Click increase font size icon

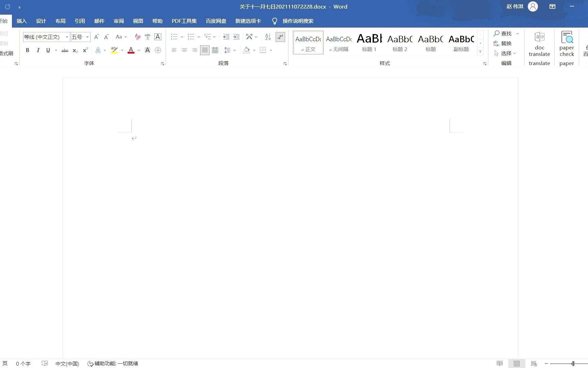96,37
